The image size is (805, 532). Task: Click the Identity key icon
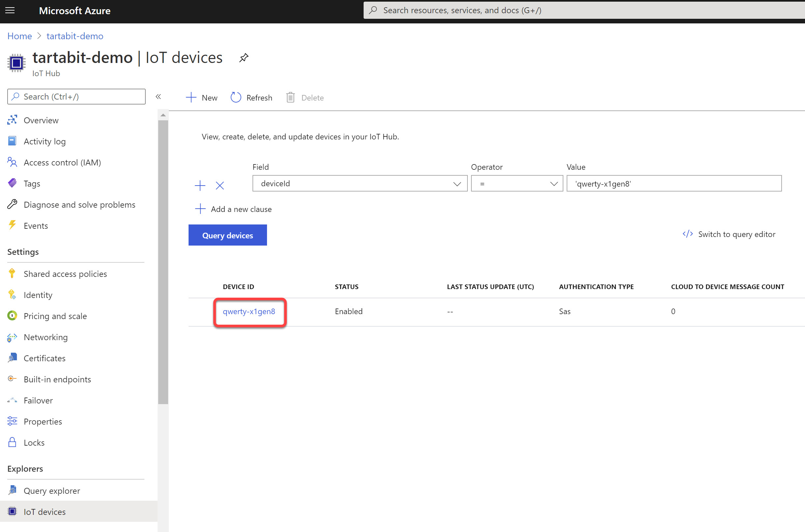tap(12, 294)
